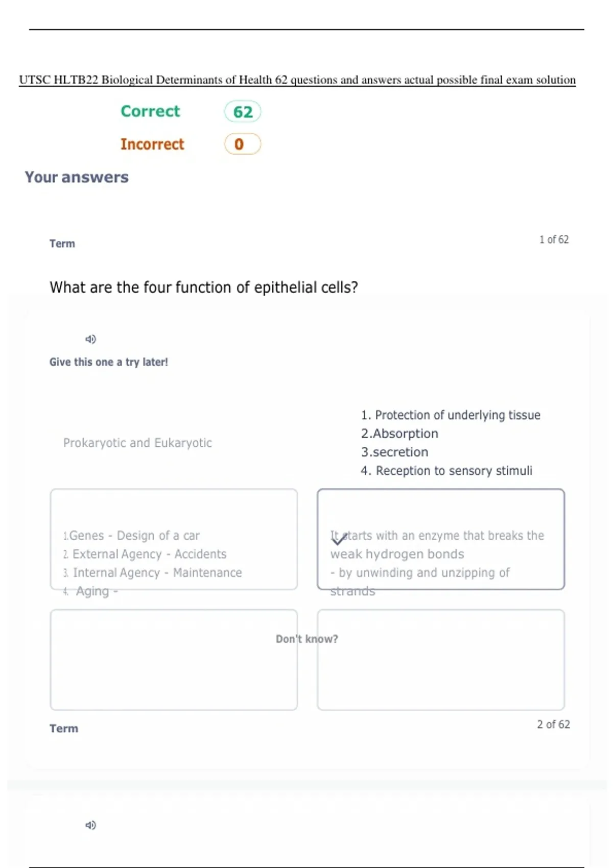Select the empty bottom-left answer card
The height and width of the screenshot is (868, 613).
coord(174,659)
